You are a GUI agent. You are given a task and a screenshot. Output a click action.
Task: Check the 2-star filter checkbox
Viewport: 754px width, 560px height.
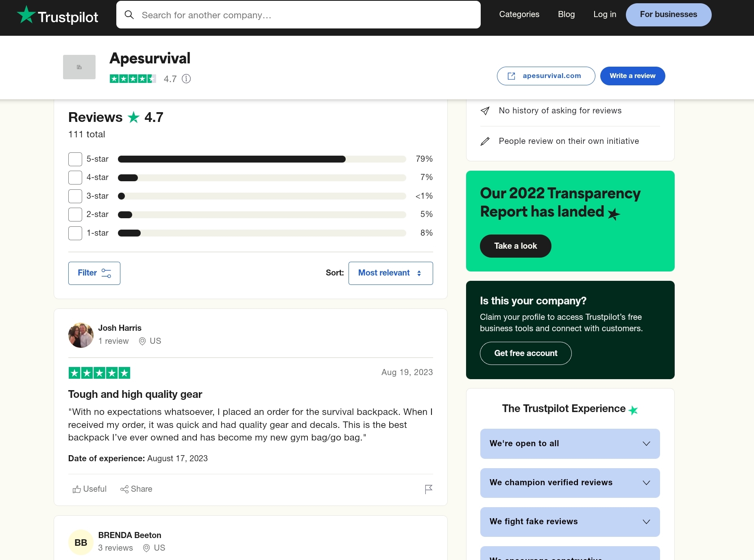[75, 215]
